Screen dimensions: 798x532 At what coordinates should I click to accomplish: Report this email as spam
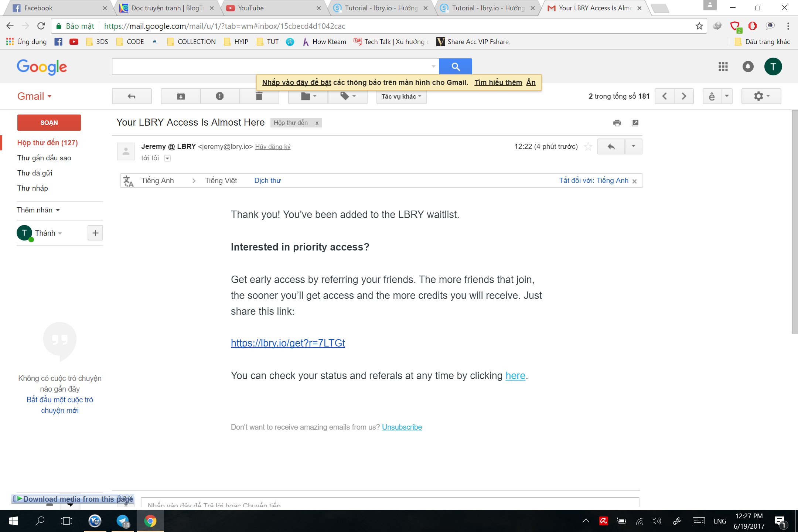tap(220, 96)
